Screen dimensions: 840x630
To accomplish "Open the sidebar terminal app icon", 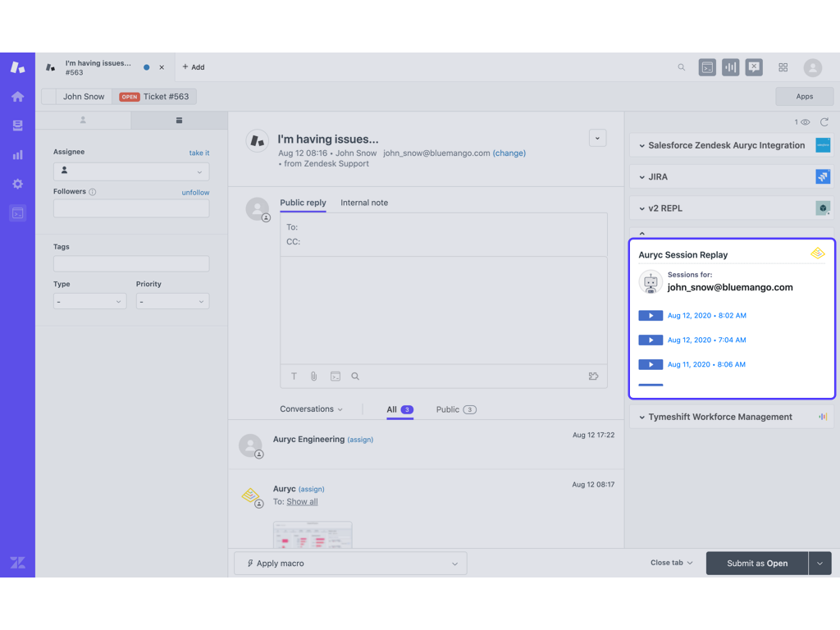I will [18, 213].
